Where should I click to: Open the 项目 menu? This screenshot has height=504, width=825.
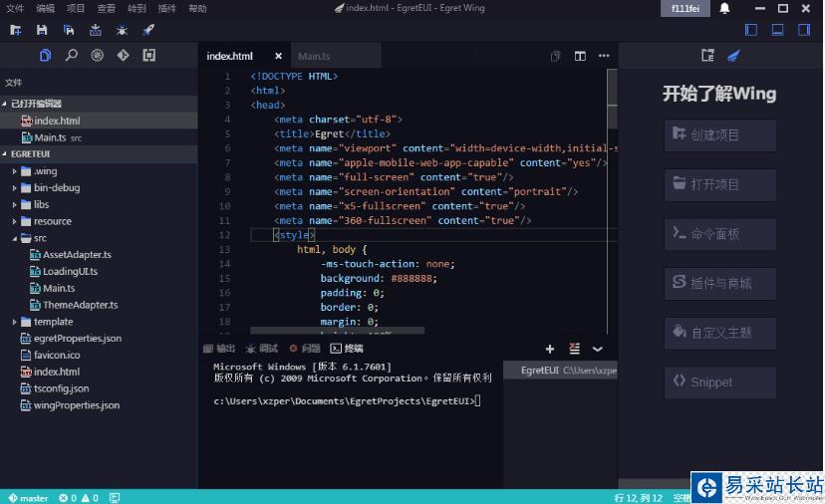click(x=76, y=8)
